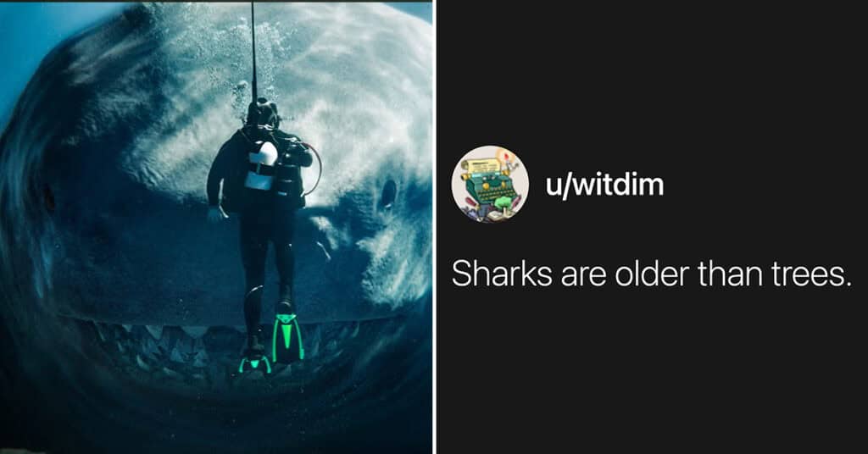Click the diver's smaller green fin

[254, 363]
